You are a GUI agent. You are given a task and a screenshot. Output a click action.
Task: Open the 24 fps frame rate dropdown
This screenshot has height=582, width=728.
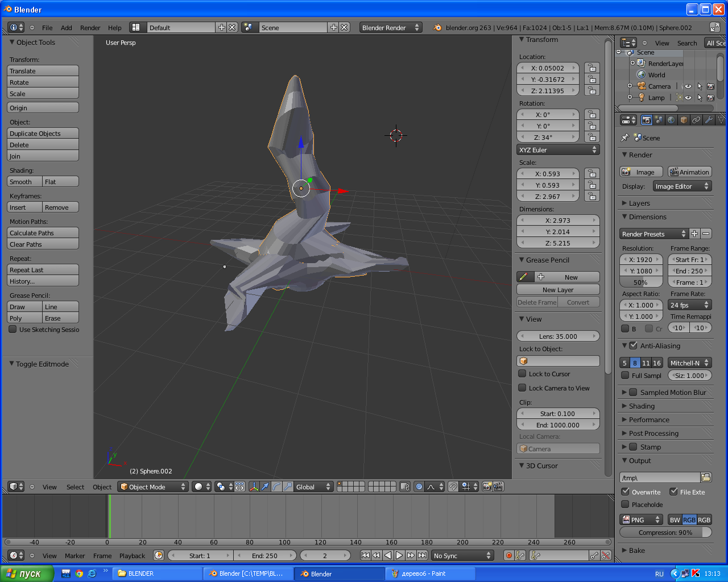(x=690, y=305)
